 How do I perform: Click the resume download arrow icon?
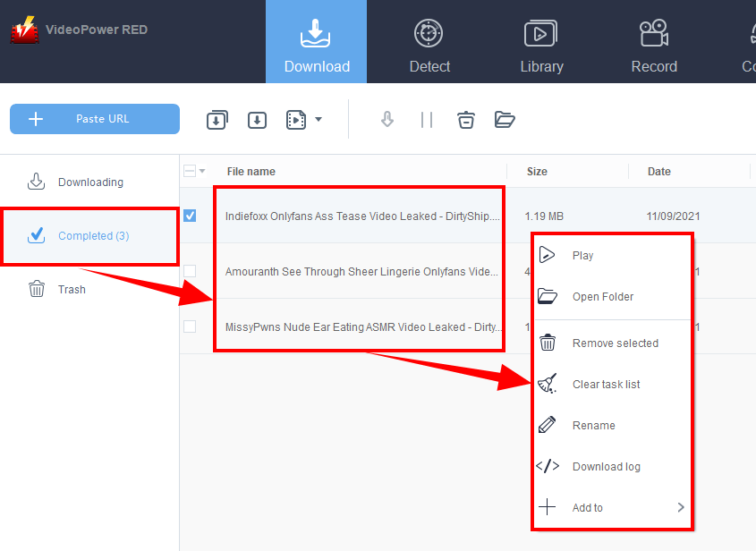[x=387, y=119]
